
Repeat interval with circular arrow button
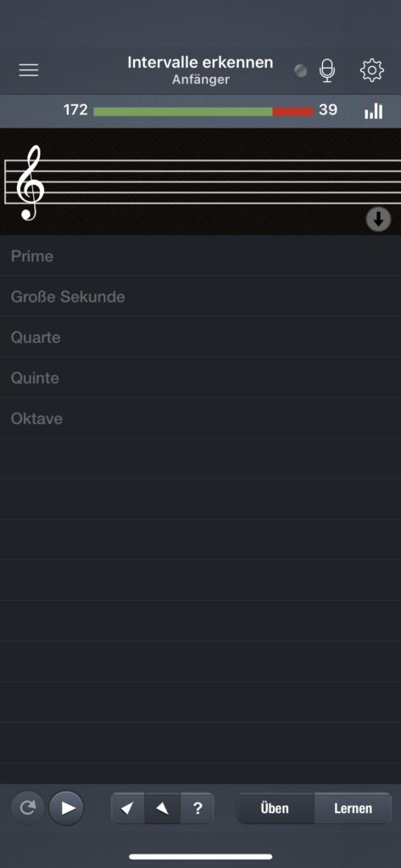[x=27, y=808]
